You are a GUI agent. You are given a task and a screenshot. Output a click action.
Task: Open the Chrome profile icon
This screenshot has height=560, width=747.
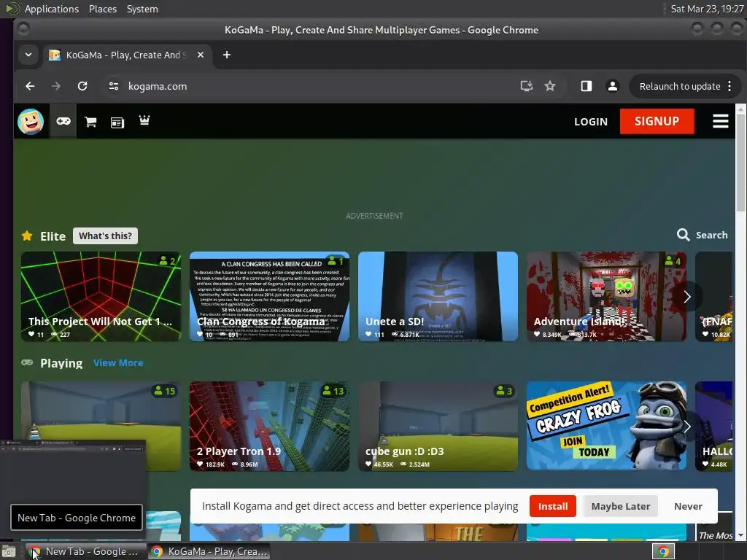point(613,86)
